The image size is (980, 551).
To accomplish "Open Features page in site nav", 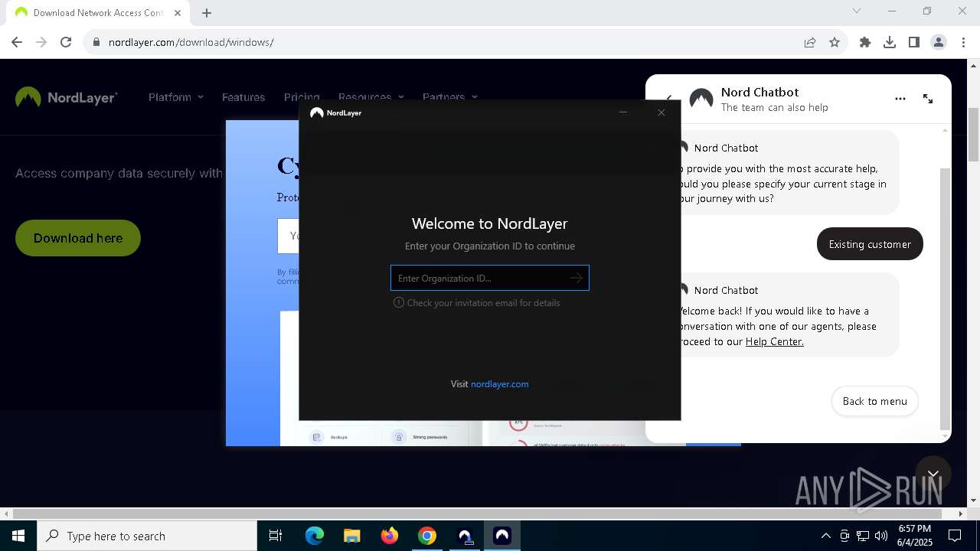I will 243,97.
